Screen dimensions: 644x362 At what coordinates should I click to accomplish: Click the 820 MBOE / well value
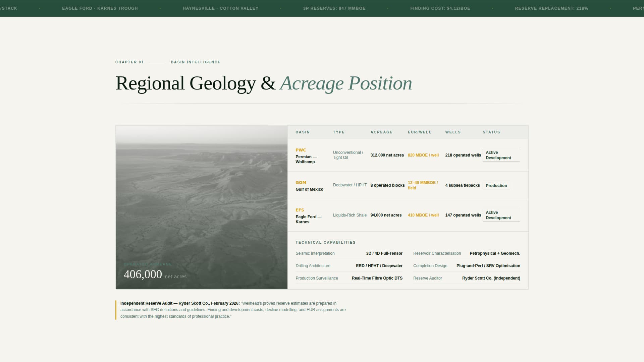(423, 155)
